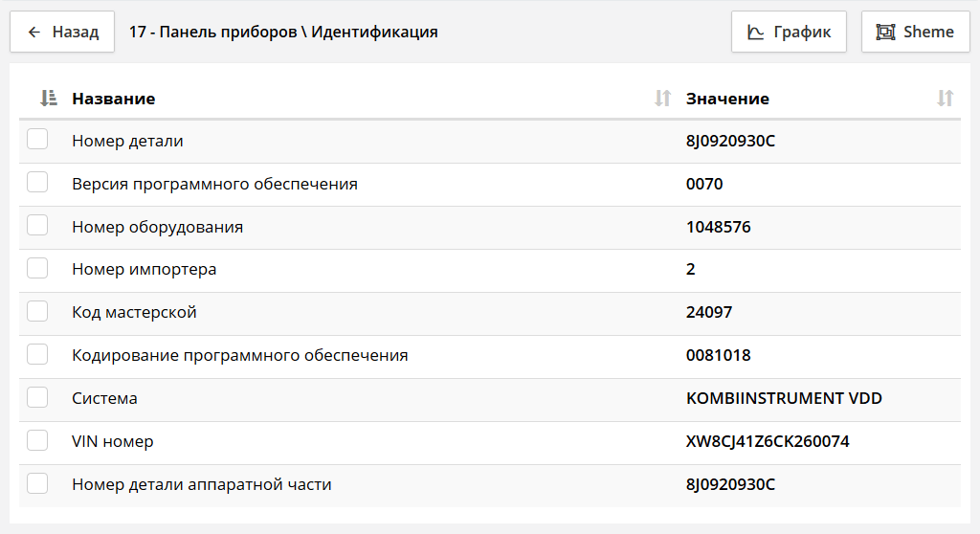Open the Sheme view
This screenshot has height=534, width=980.
click(x=916, y=33)
